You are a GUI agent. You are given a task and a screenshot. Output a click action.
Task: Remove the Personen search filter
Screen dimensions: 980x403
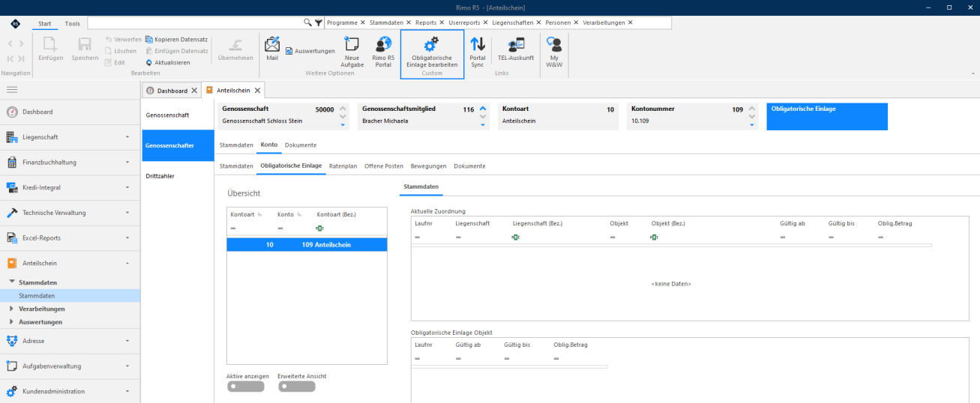click(x=576, y=22)
